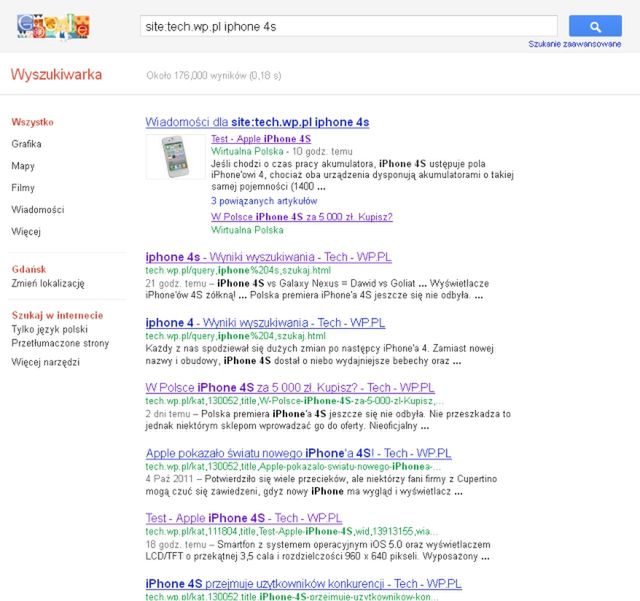Open result 'Apple pokazało światu nowego iPhone'a 4S!'
This screenshot has height=601, width=640.
298,453
